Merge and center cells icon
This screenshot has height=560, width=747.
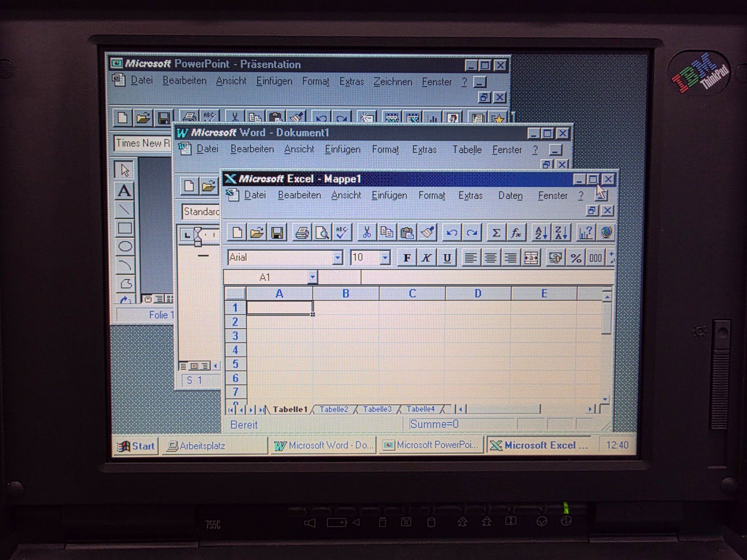point(531,258)
